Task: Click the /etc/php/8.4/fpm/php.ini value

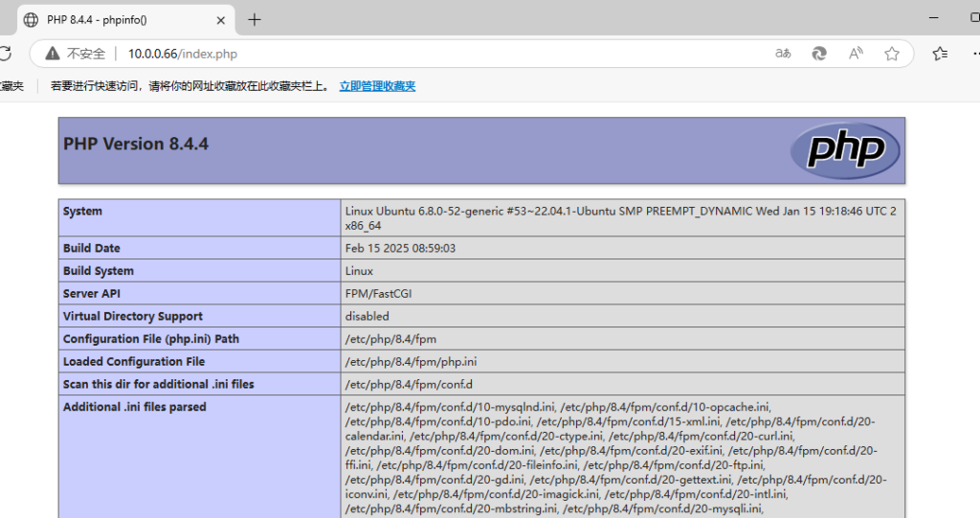Action: 411,362
